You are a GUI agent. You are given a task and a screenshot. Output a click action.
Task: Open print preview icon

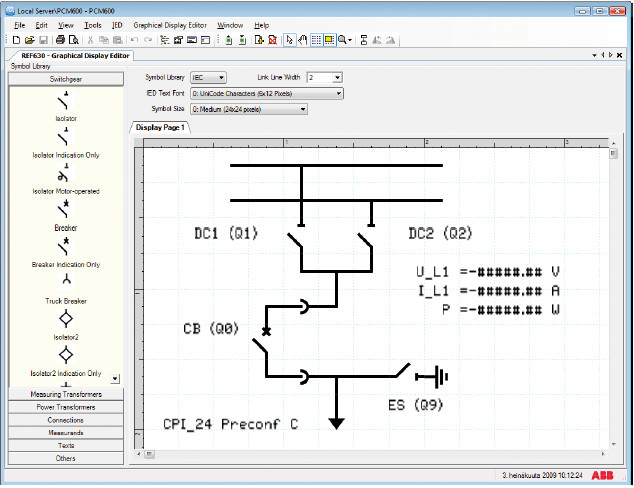pyautogui.click(x=74, y=40)
